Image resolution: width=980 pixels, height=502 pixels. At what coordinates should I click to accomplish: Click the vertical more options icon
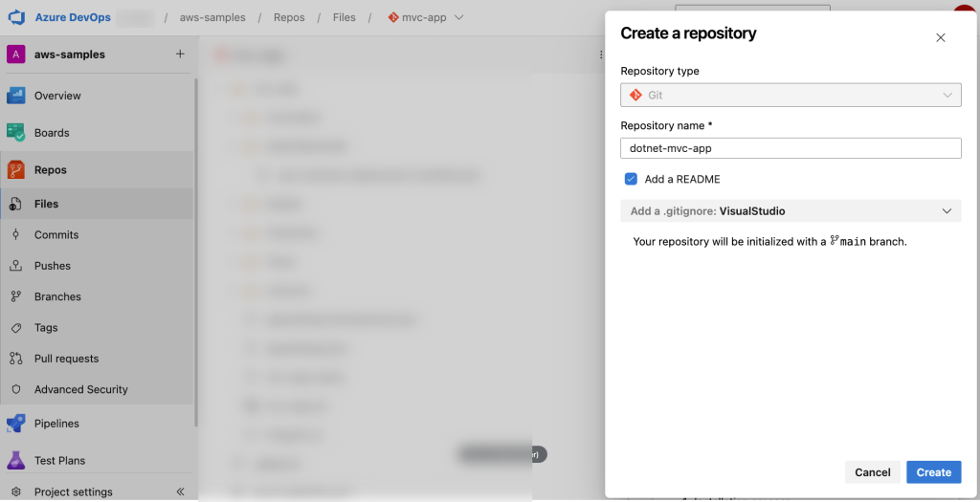[x=601, y=55]
